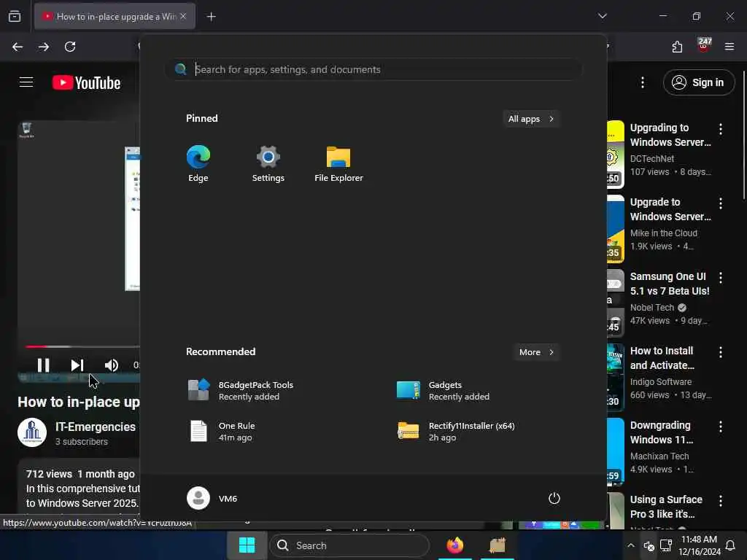Expand More recommended items
The image size is (747, 560).
[x=536, y=352]
